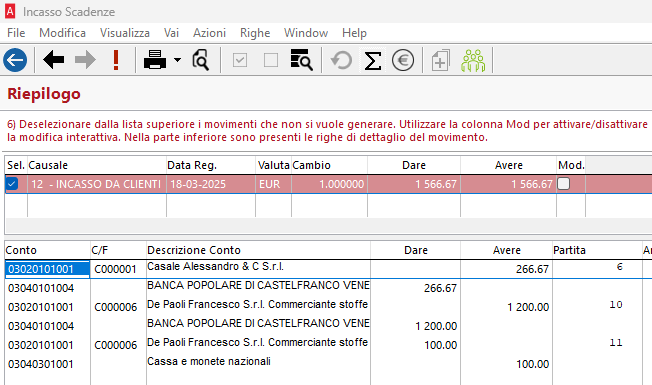Click the C000001 customer code cell
This screenshot has width=652, height=385.
pyautogui.click(x=118, y=269)
